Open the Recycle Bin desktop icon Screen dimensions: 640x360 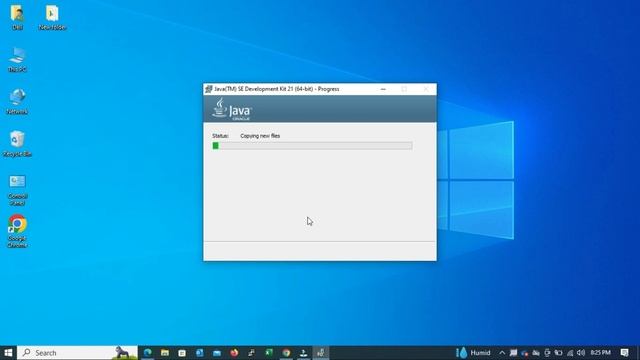17,144
